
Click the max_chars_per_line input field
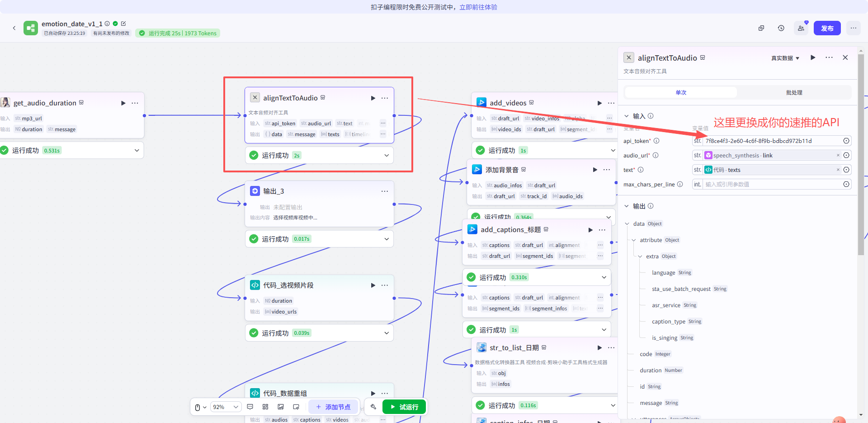(772, 184)
